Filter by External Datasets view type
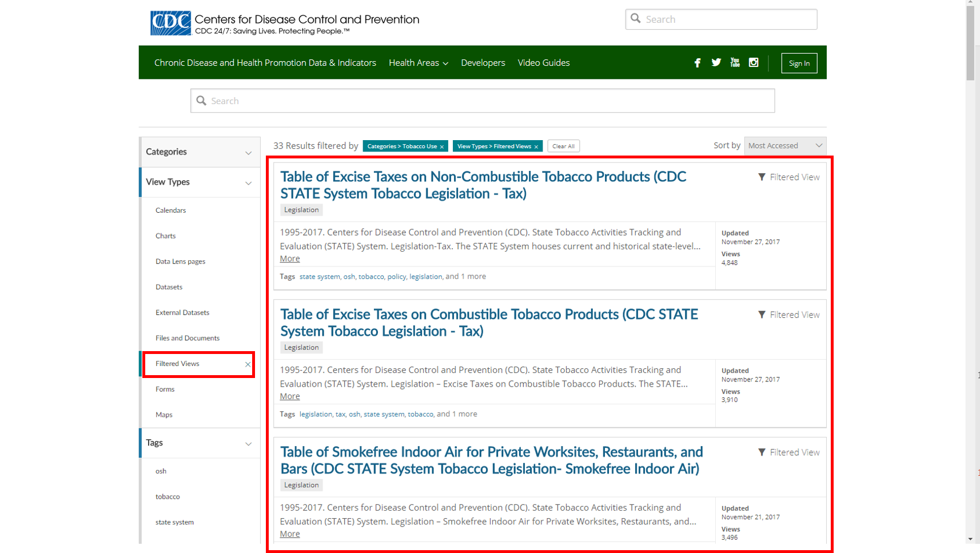The height and width of the screenshot is (553, 980). [x=182, y=313]
